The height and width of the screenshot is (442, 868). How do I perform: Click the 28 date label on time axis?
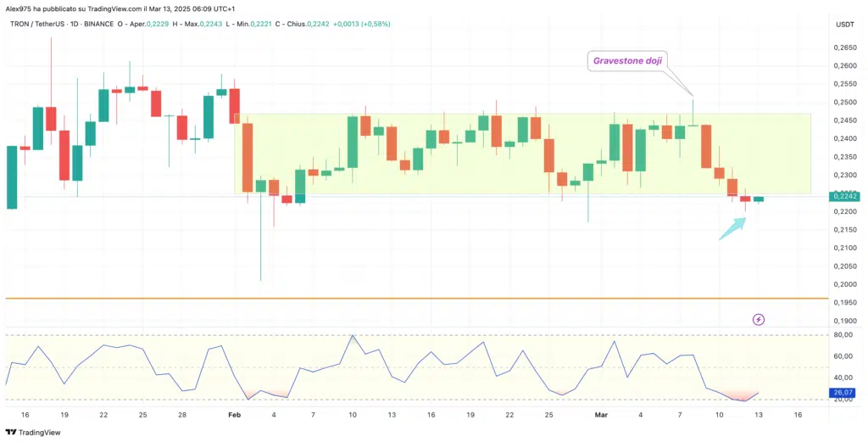pyautogui.click(x=182, y=415)
